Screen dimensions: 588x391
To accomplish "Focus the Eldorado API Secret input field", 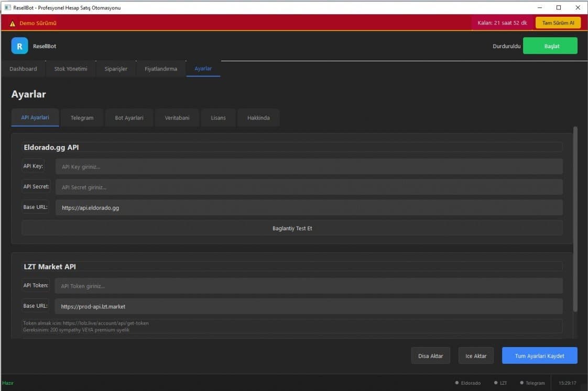I will coord(309,187).
